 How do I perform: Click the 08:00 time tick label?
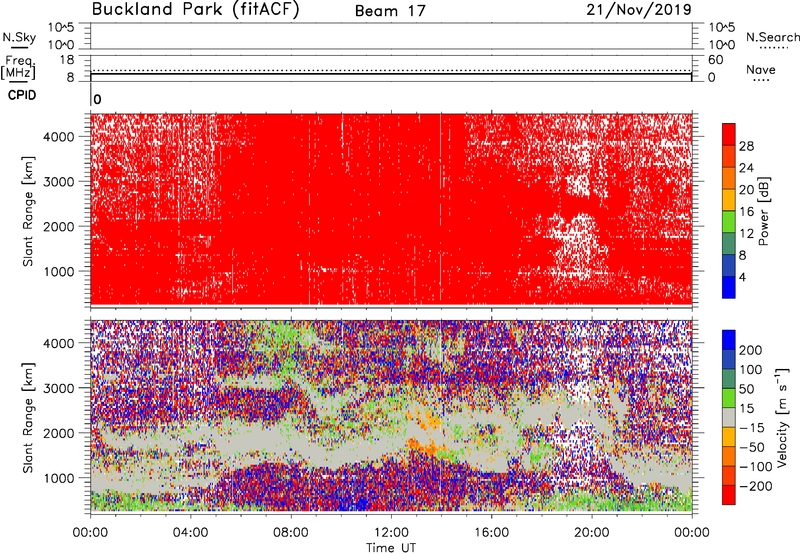click(x=291, y=533)
